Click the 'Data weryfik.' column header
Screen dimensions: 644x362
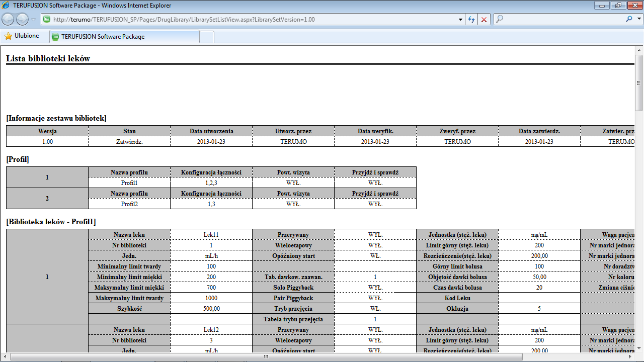pos(375,131)
